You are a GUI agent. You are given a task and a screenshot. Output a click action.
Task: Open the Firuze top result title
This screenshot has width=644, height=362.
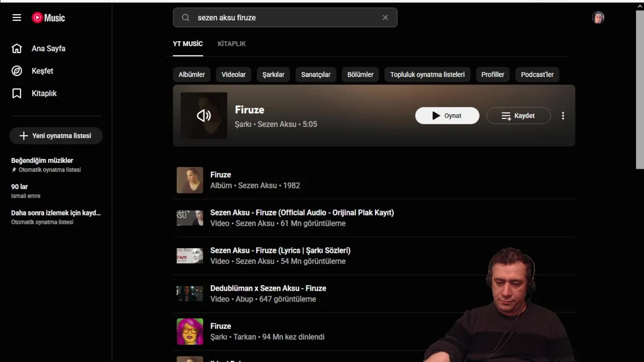250,110
